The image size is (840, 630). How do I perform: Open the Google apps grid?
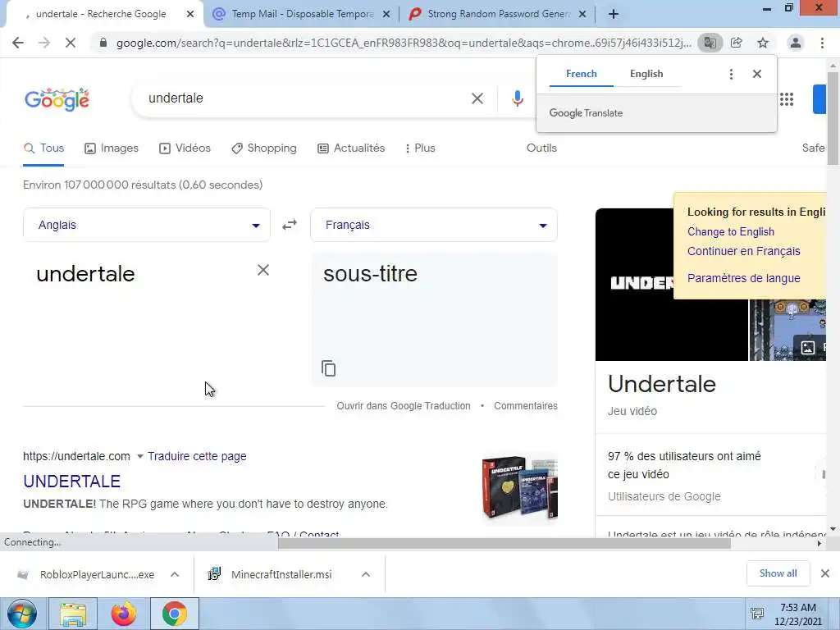(x=787, y=99)
